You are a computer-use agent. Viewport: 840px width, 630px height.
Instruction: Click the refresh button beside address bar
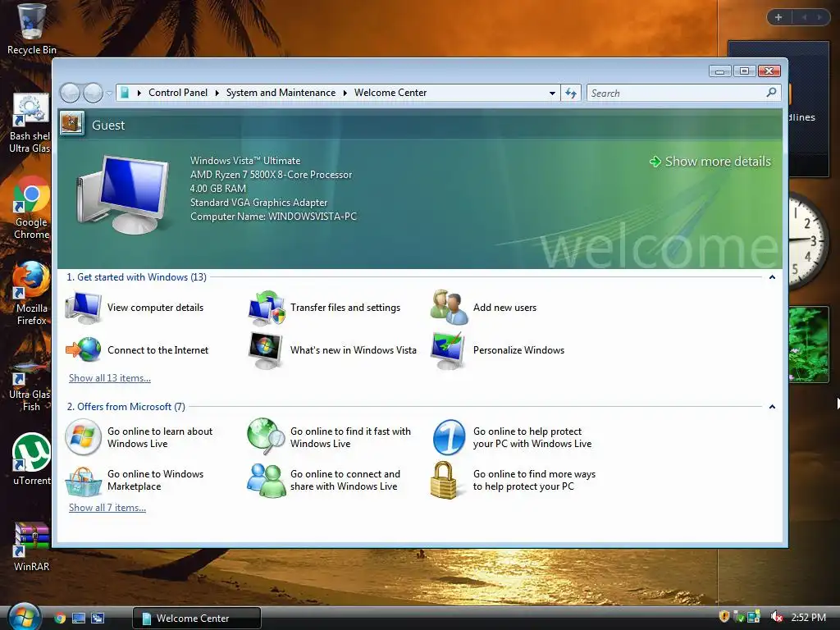(x=571, y=94)
